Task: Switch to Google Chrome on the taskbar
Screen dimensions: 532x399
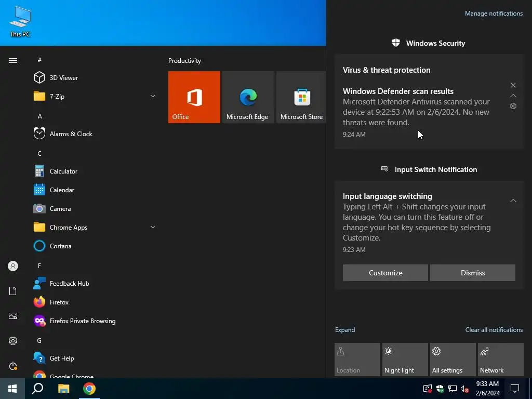Action: [89, 389]
